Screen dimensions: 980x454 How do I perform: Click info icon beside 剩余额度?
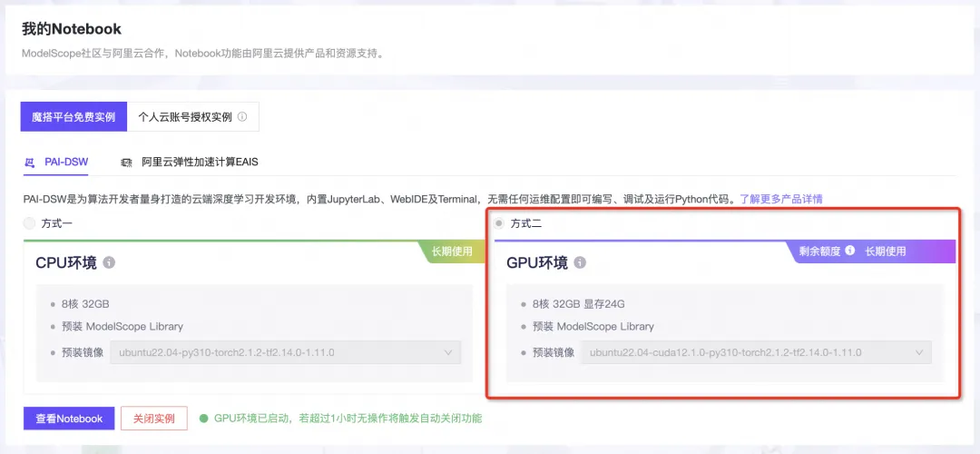tap(849, 251)
